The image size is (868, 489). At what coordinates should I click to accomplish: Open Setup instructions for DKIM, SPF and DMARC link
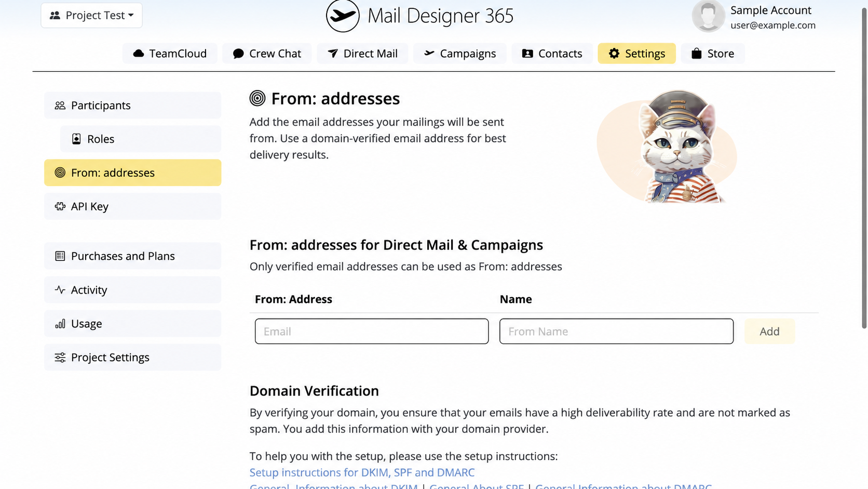[362, 472]
